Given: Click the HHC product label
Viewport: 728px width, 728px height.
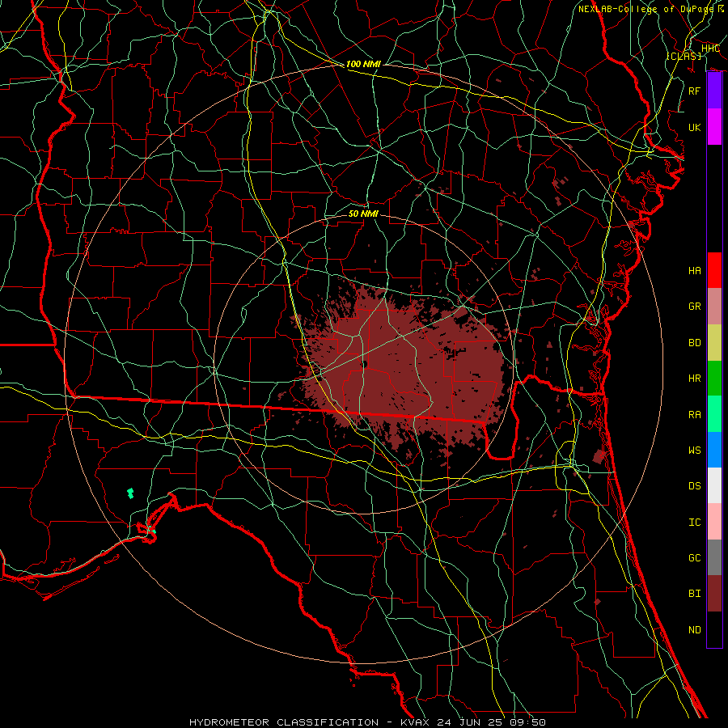Looking at the screenshot, I should tap(710, 48).
